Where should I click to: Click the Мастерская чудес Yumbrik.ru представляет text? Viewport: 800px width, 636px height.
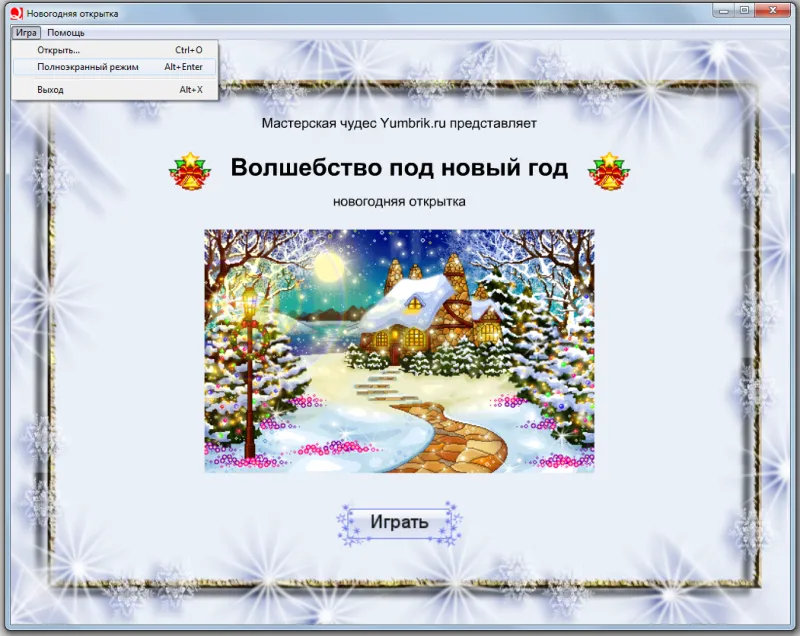tap(399, 123)
